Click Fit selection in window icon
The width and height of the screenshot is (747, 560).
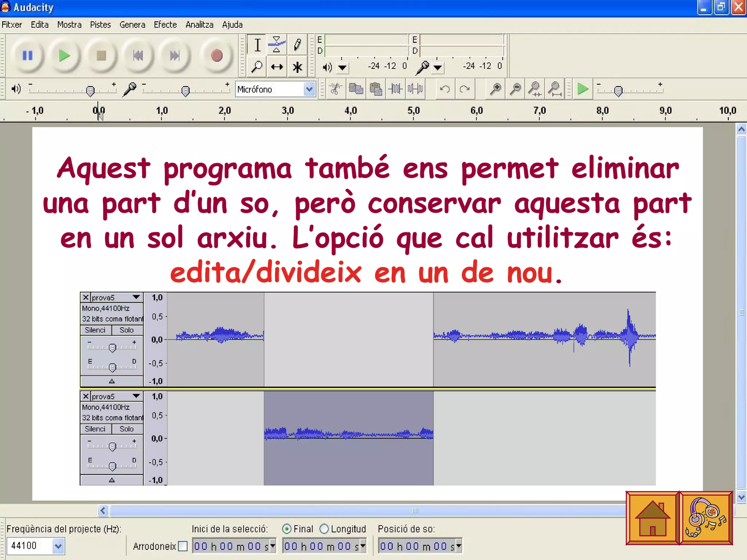(535, 89)
